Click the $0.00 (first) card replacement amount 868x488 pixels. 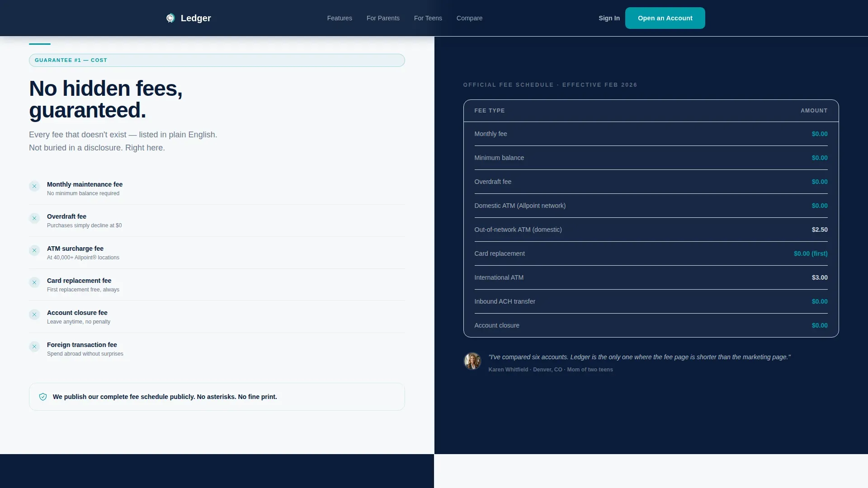[x=811, y=253]
